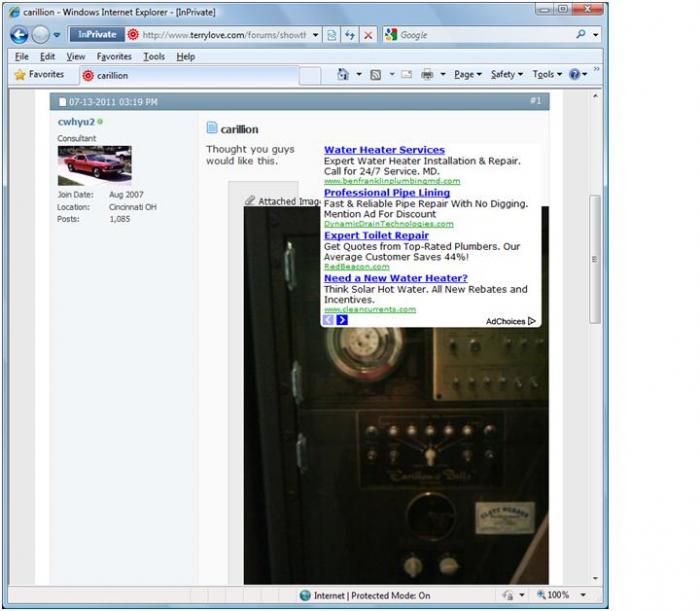The image size is (700, 611).
Task: Click the Protected Mode status text
Action: [391, 596]
